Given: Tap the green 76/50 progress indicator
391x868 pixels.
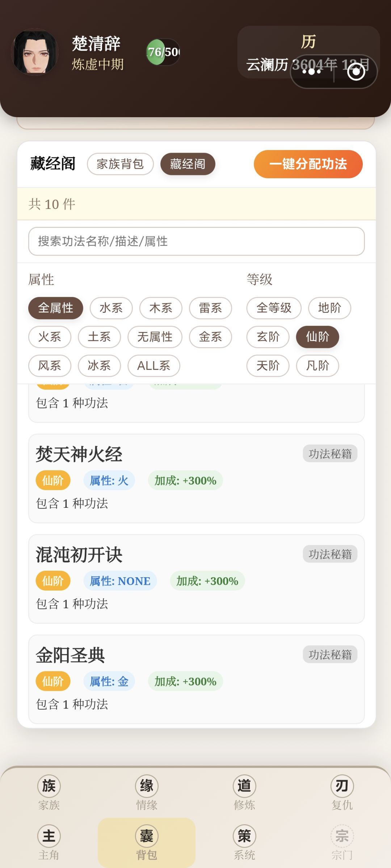Looking at the screenshot, I should (x=163, y=52).
